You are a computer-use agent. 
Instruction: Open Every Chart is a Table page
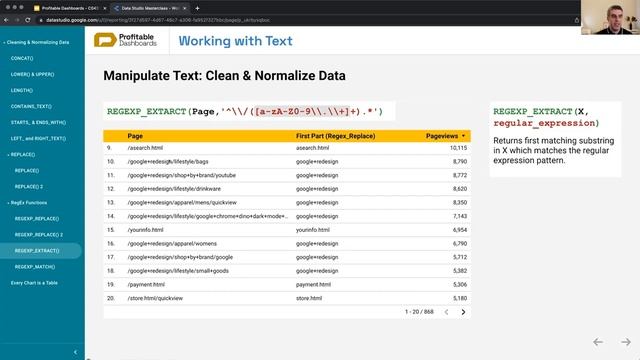point(34,283)
